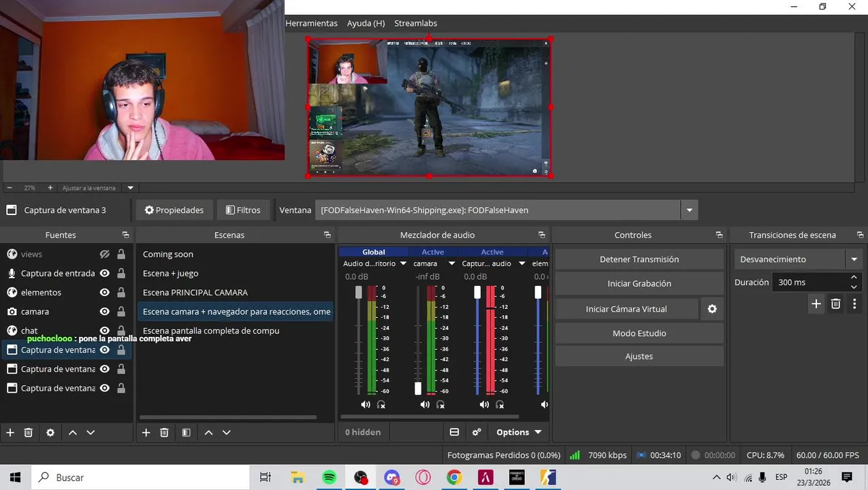The height and width of the screenshot is (490, 868).
Task: Move selected scene up in Escenas
Action: pyautogui.click(x=209, y=432)
